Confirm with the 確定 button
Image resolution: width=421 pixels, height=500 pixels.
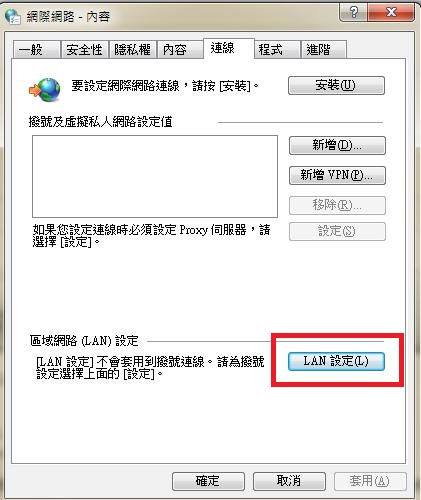208,481
